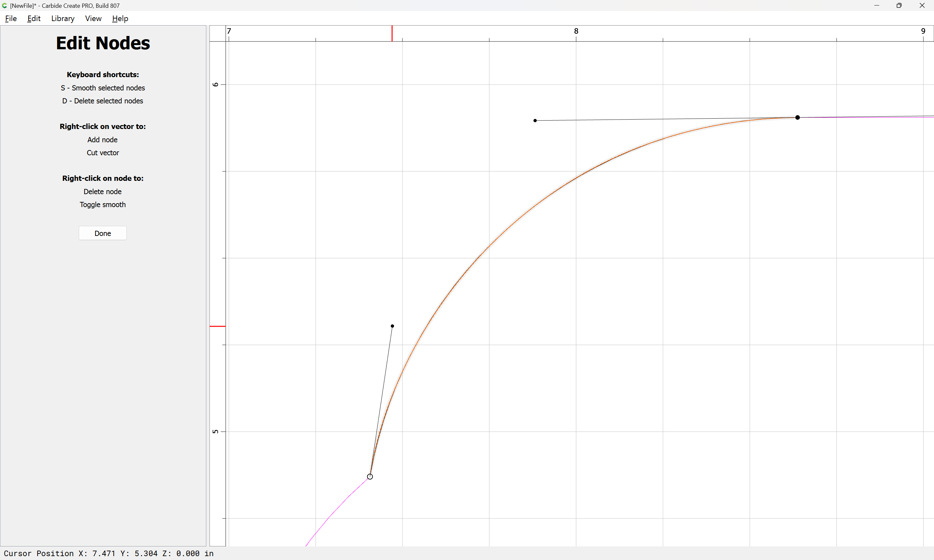The height and width of the screenshot is (560, 934).
Task: Click the lower bezier control handle dot
Action: point(392,326)
